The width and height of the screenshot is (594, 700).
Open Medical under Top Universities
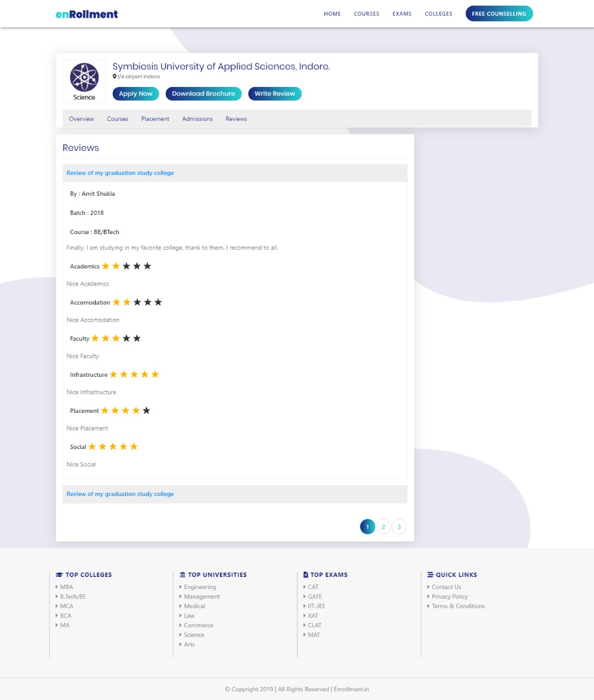(194, 606)
